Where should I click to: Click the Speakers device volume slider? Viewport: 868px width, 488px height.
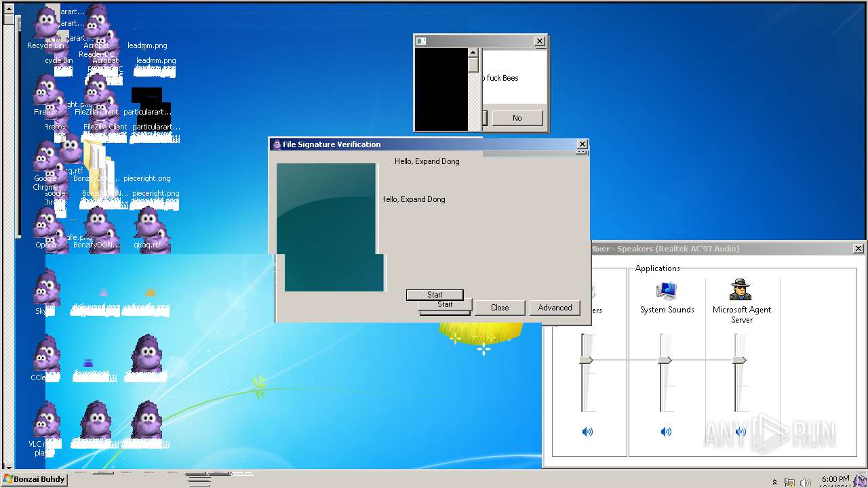click(x=586, y=360)
